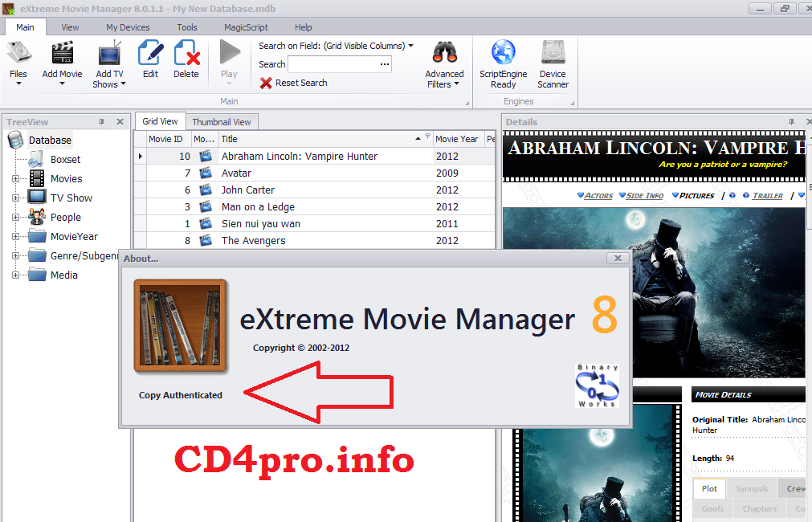This screenshot has height=522, width=812.
Task: Click movie type icon in Avatar row
Action: [x=206, y=173]
